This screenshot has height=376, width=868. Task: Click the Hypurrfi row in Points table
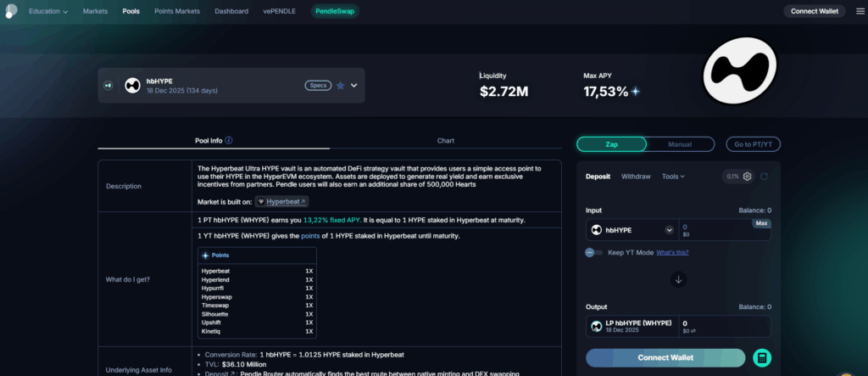pyautogui.click(x=258, y=288)
